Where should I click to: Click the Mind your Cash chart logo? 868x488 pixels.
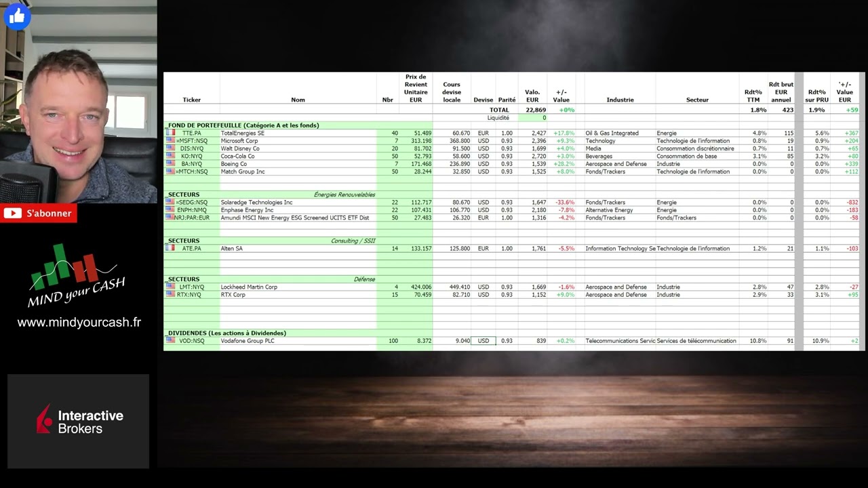(76, 275)
